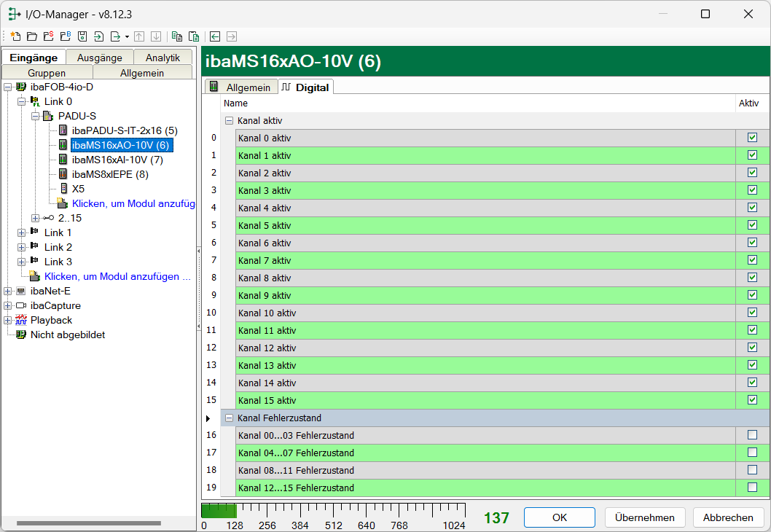Click the save disk icon in toolbar
771x532 pixels.
[82, 36]
